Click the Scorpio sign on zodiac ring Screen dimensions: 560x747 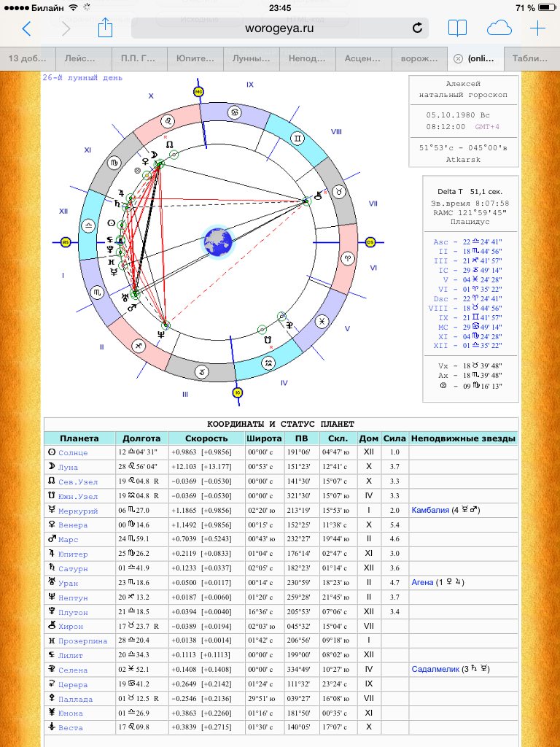coord(97,291)
